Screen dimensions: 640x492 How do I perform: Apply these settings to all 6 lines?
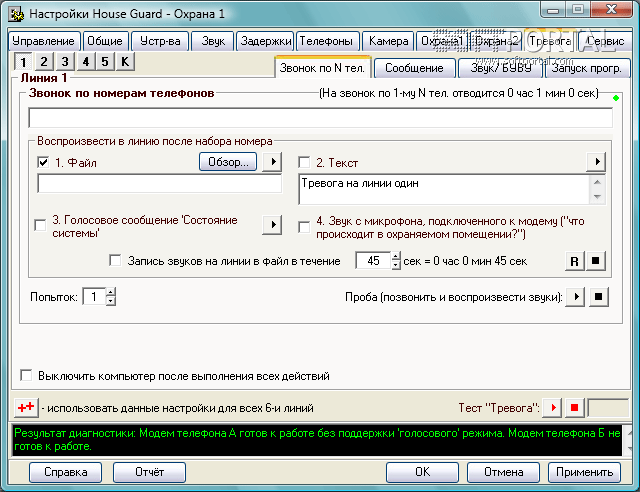point(26,407)
